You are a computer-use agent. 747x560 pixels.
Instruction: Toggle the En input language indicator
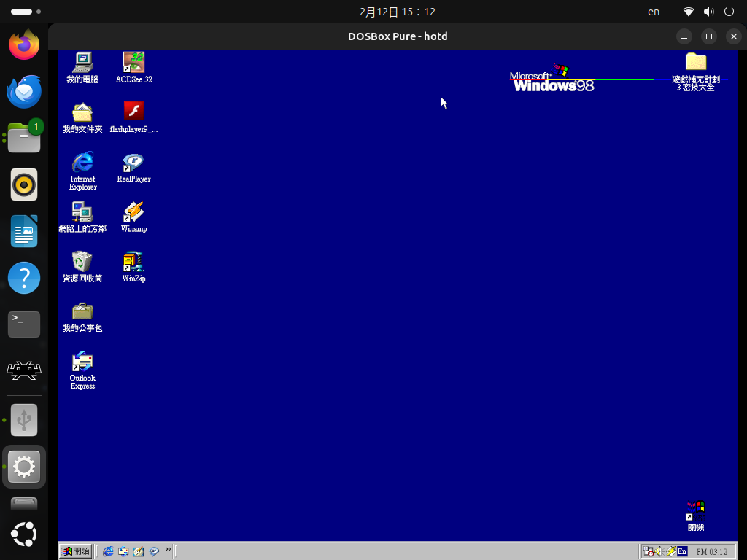(x=682, y=551)
